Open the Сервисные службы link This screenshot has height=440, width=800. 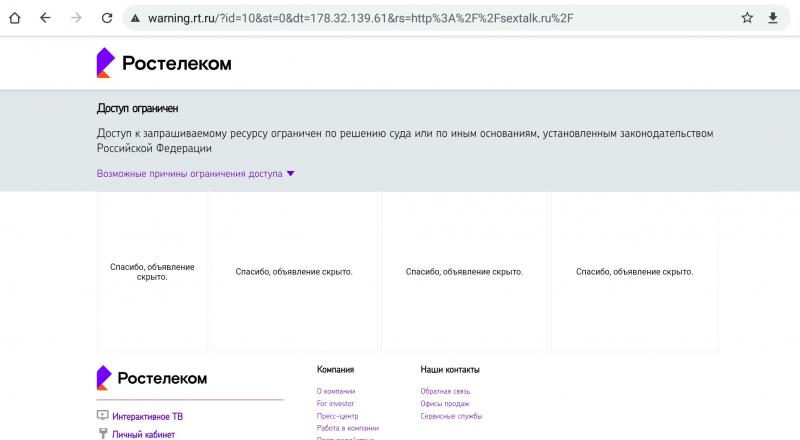(x=451, y=416)
